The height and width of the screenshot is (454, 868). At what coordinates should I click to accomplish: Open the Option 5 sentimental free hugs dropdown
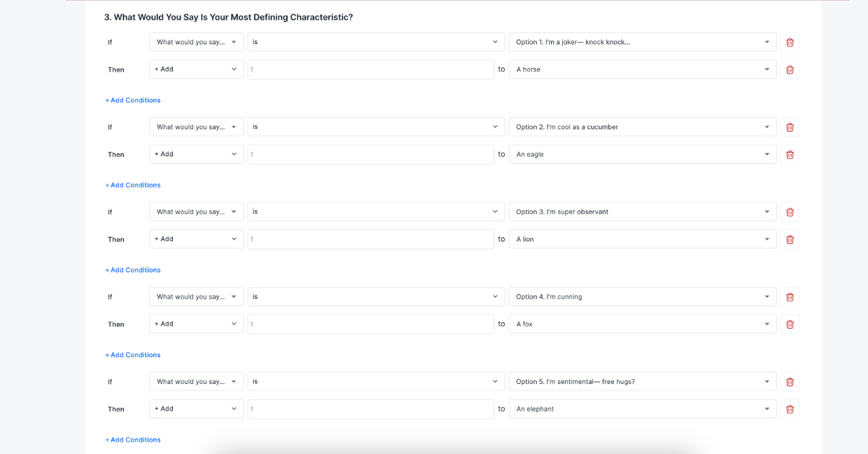pyautogui.click(x=642, y=382)
